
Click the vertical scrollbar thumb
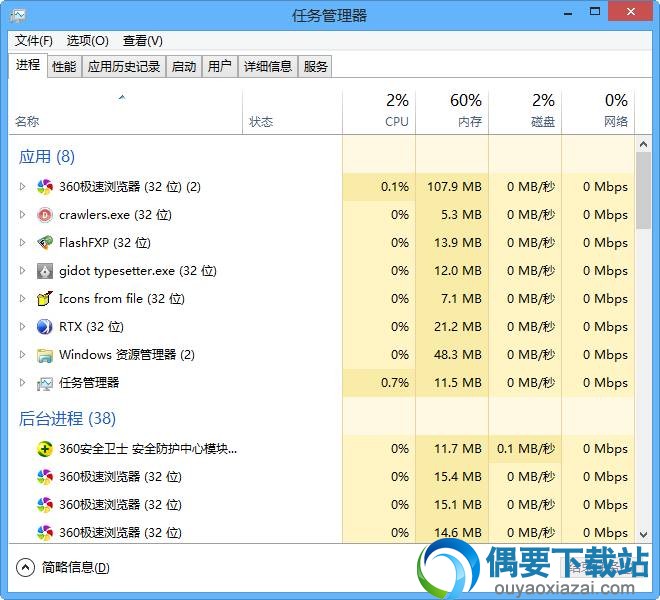pyautogui.click(x=643, y=191)
